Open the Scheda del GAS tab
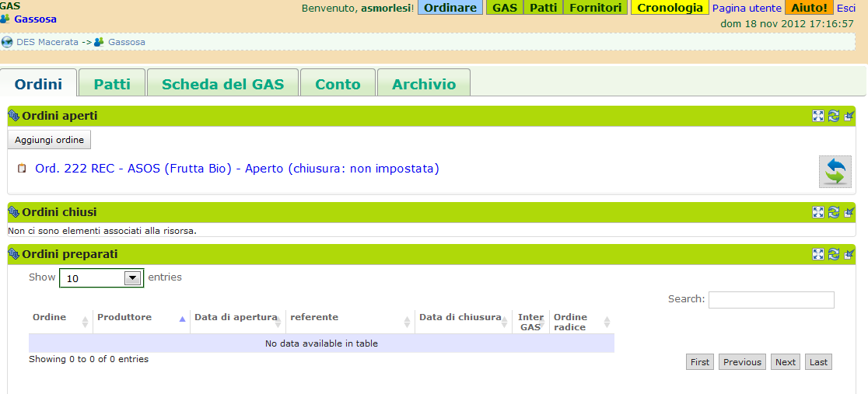868x394 pixels. point(222,84)
